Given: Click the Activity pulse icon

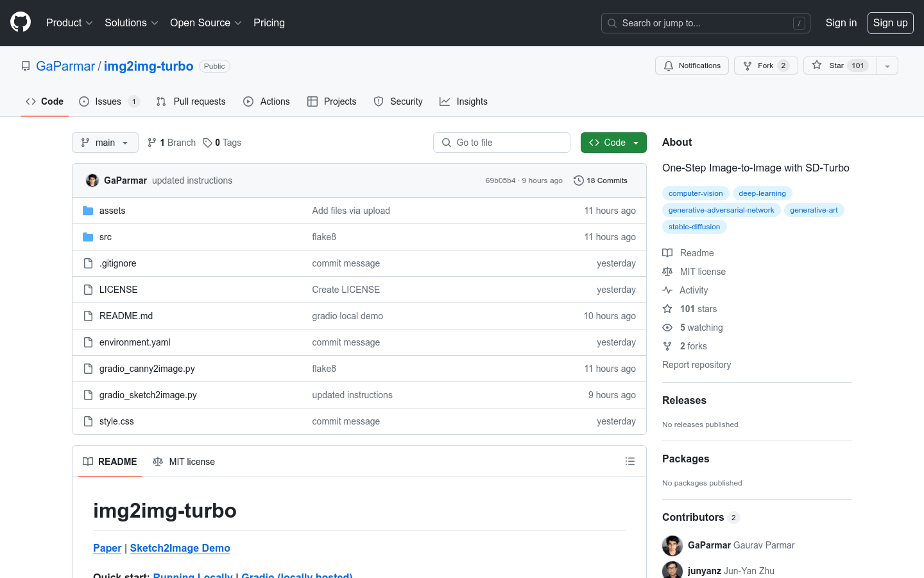Looking at the screenshot, I should coord(667,290).
